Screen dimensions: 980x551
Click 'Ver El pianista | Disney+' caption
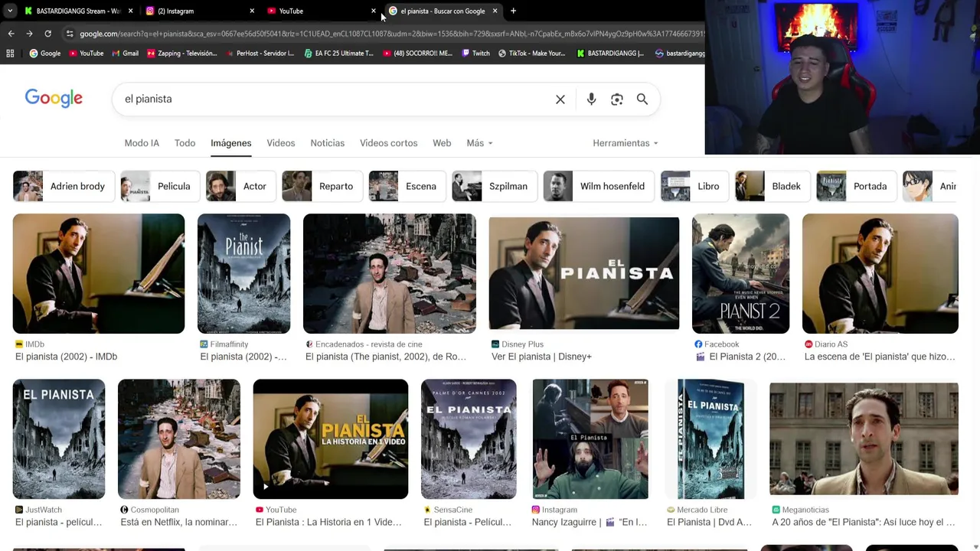(541, 357)
